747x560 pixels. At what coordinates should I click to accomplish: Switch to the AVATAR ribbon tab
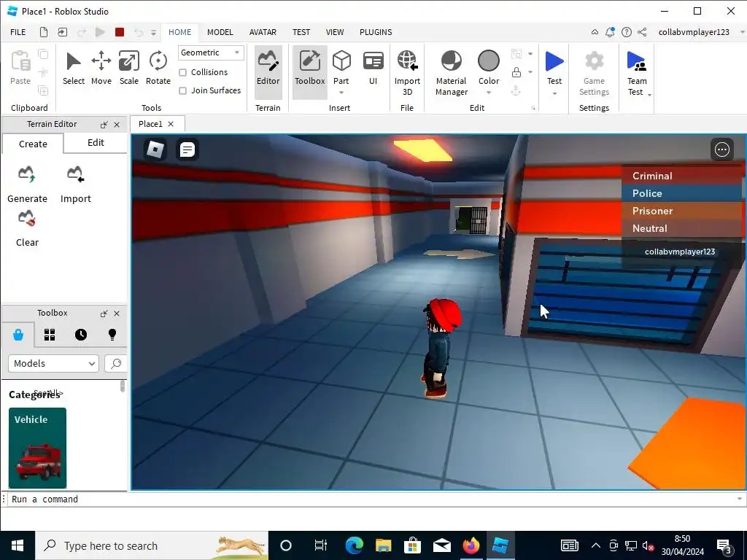coord(263,32)
